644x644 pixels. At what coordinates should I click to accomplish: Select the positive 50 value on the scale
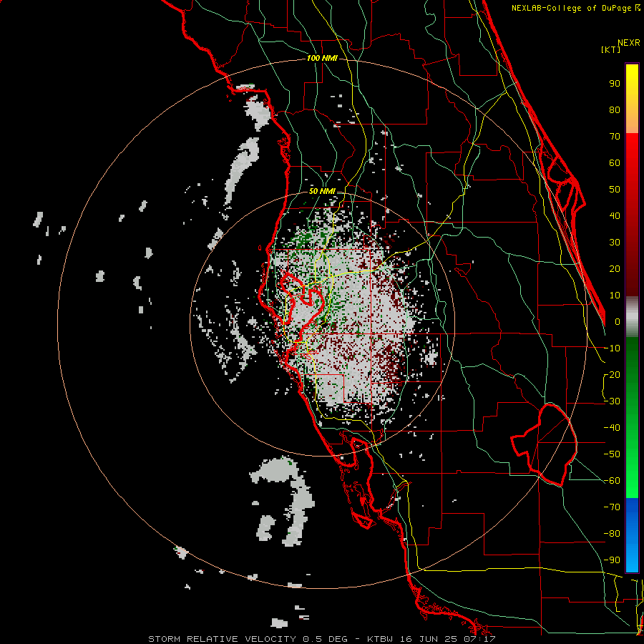(615, 190)
